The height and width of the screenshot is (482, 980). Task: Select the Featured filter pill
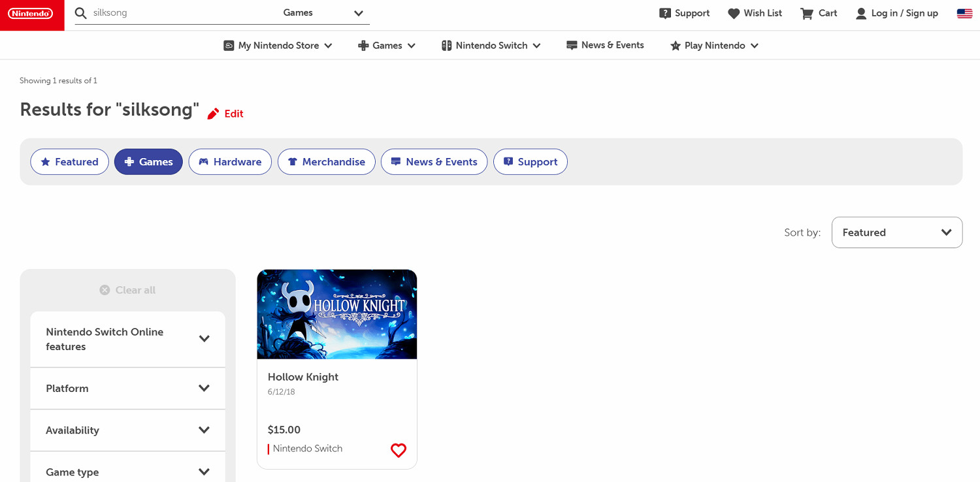tap(69, 162)
